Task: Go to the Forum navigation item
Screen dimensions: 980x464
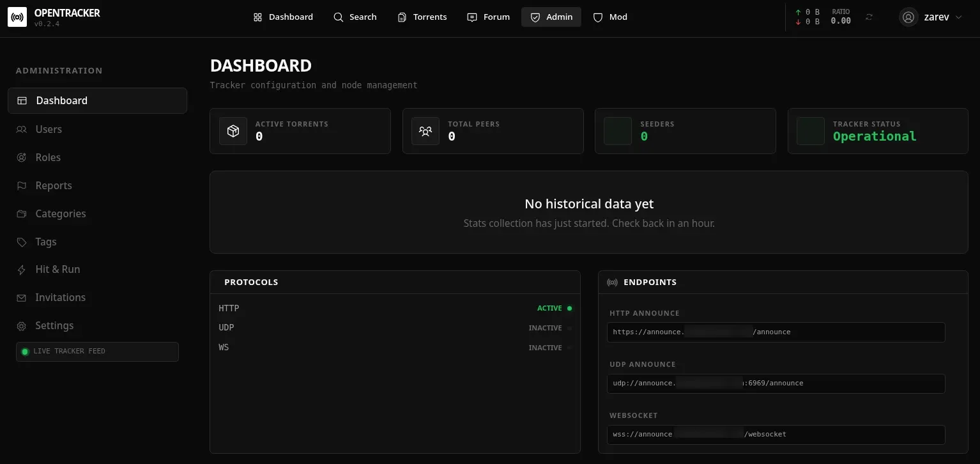Action: click(489, 17)
